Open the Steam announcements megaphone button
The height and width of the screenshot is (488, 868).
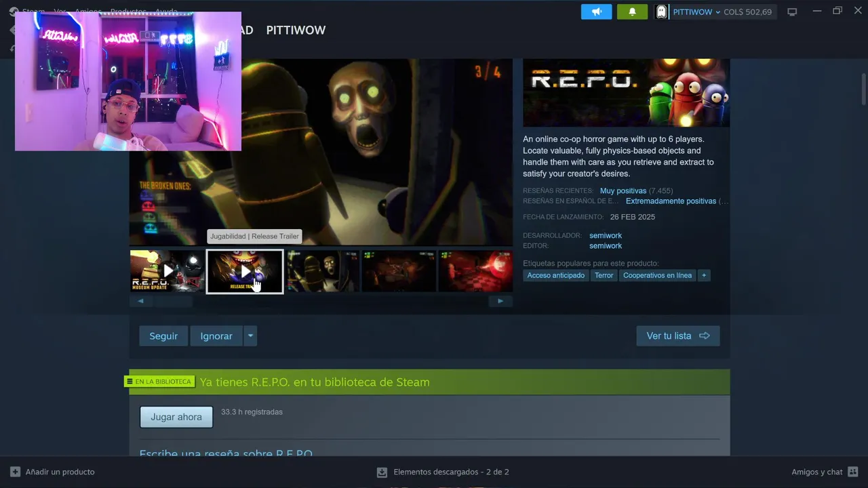coord(596,12)
